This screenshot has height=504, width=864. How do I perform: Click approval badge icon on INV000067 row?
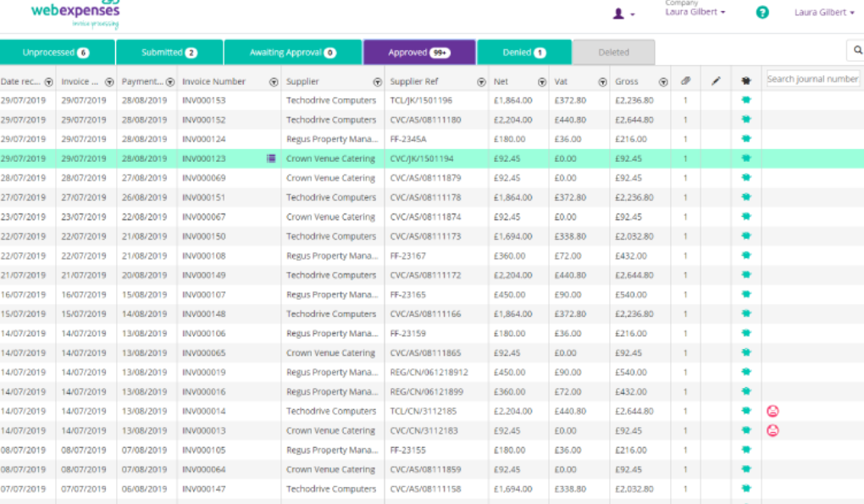746,217
